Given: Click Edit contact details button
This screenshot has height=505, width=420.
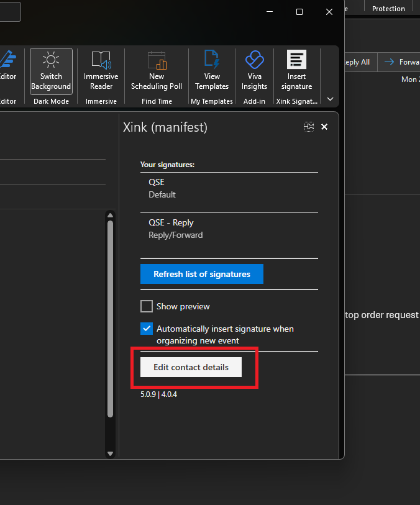Looking at the screenshot, I should point(191,367).
